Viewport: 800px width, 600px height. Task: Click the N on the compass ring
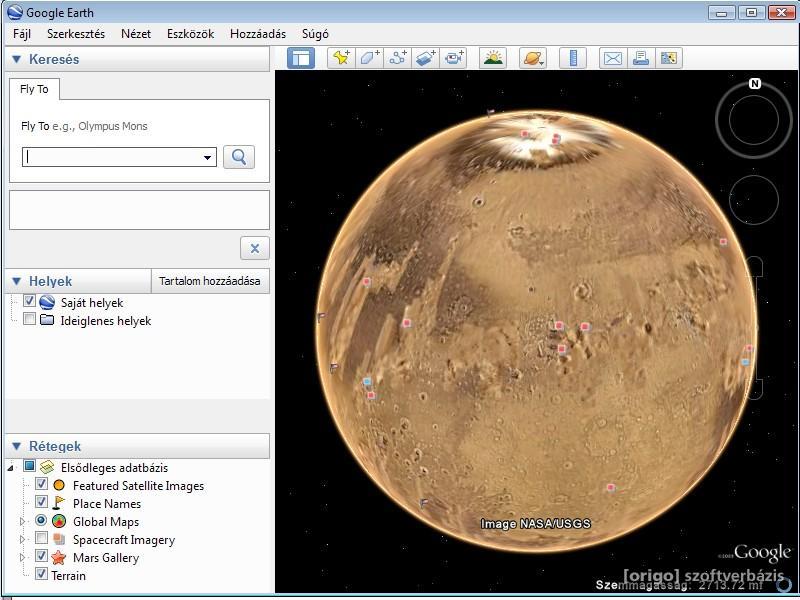click(x=755, y=83)
